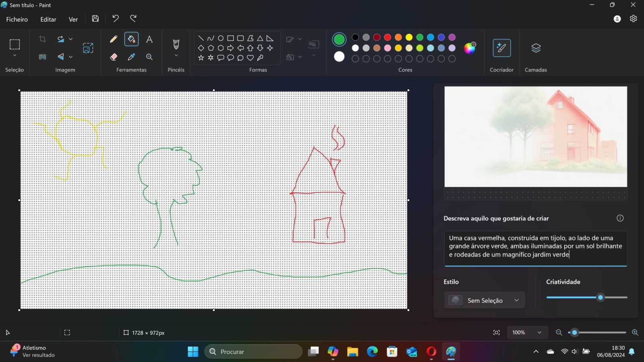Select the Heart shape
Image resolution: width=644 pixels, height=362 pixels.
(x=250, y=58)
